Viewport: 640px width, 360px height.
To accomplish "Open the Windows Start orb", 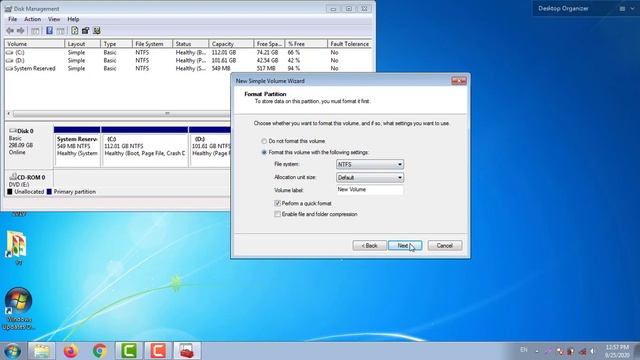I will (13, 351).
